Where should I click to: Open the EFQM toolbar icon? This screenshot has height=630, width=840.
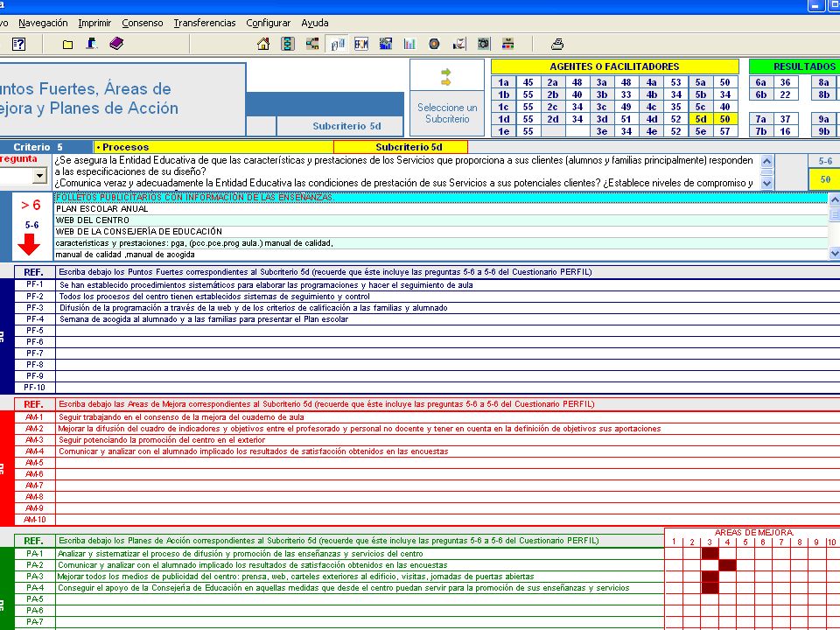[361, 44]
